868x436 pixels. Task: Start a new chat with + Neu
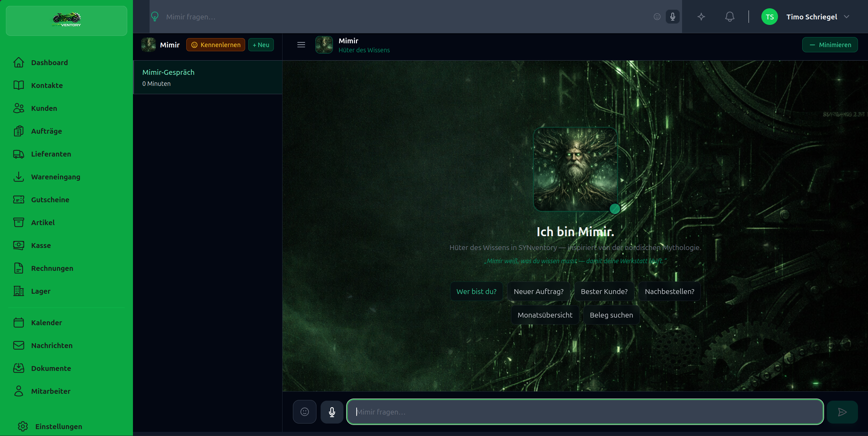click(x=261, y=45)
